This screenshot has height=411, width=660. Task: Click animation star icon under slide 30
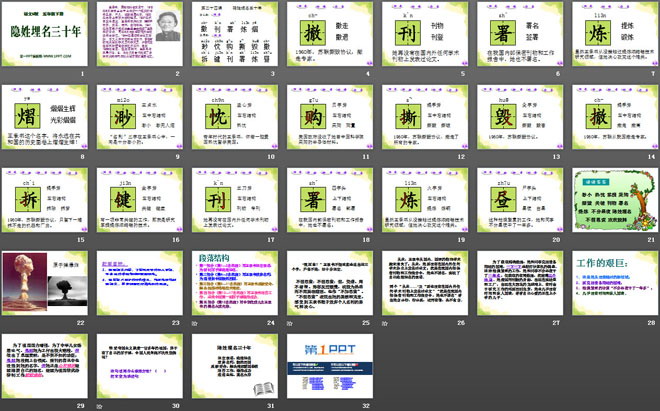(x=99, y=406)
